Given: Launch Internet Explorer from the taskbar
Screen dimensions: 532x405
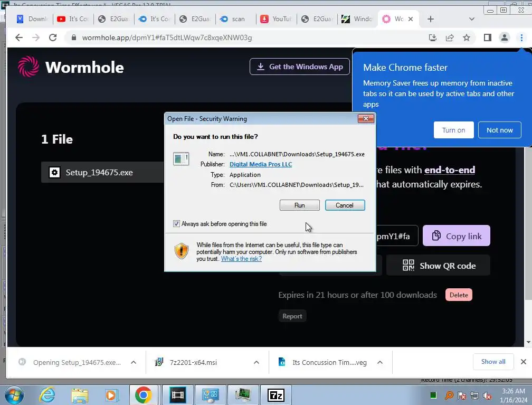Looking at the screenshot, I should (47, 395).
